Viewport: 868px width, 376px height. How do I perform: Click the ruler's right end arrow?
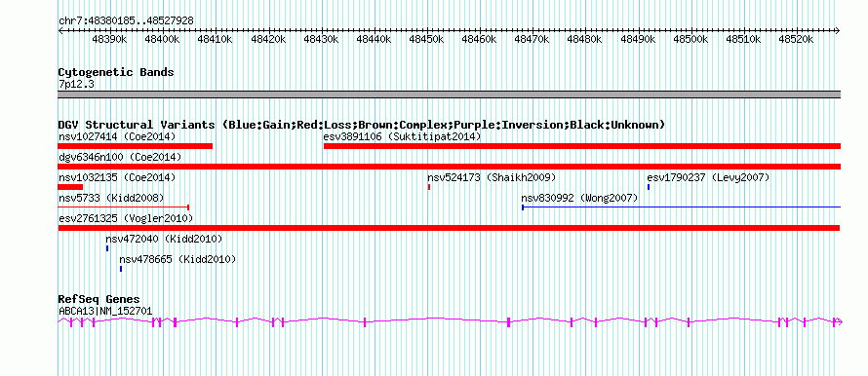pyautogui.click(x=838, y=30)
